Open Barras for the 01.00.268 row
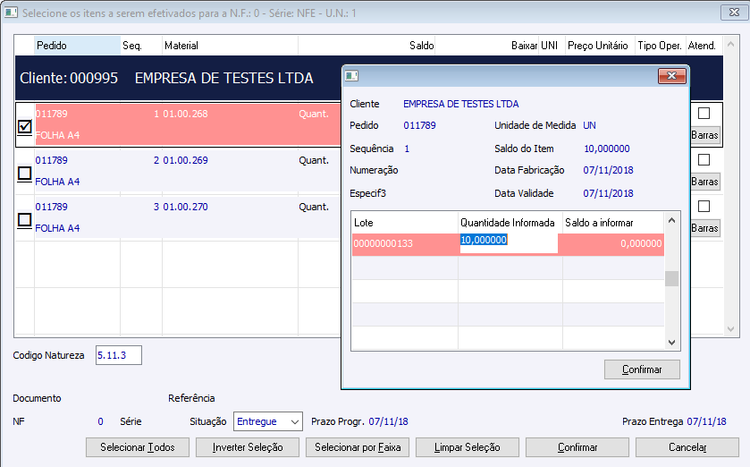This screenshot has width=750, height=467. 705,135
